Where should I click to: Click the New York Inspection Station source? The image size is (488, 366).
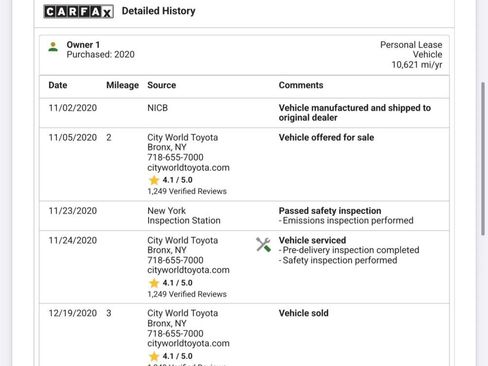[x=184, y=216]
